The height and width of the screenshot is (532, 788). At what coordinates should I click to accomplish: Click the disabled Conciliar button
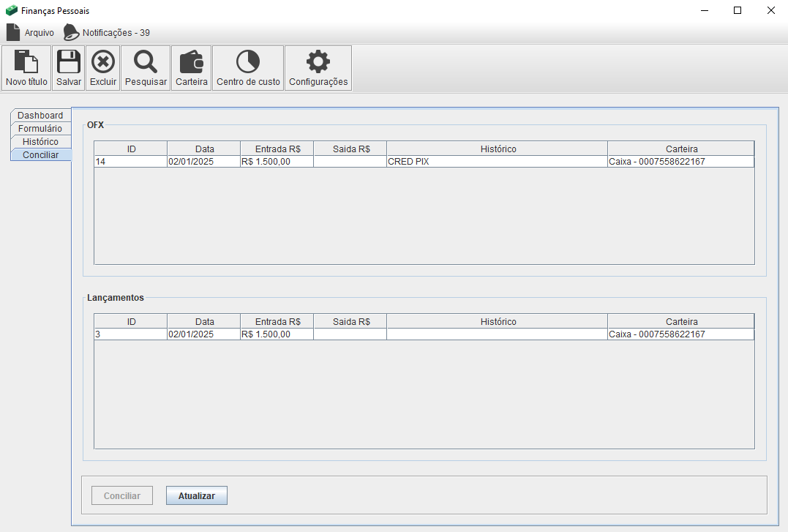click(121, 496)
